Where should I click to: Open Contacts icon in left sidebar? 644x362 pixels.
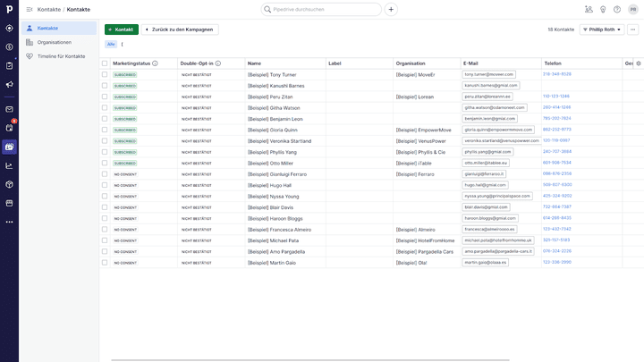tap(9, 147)
